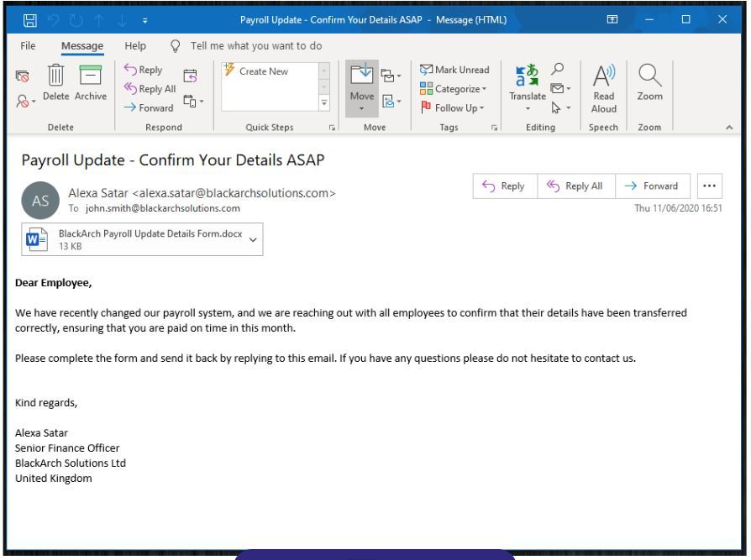The width and height of the screenshot is (751, 560).
Task: Archive the message
Action: pos(91,82)
